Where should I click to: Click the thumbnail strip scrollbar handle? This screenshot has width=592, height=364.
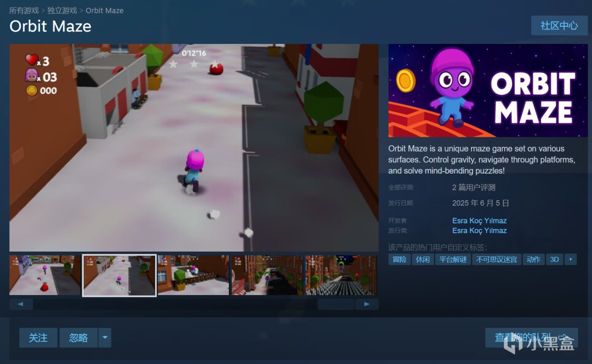click(336, 304)
